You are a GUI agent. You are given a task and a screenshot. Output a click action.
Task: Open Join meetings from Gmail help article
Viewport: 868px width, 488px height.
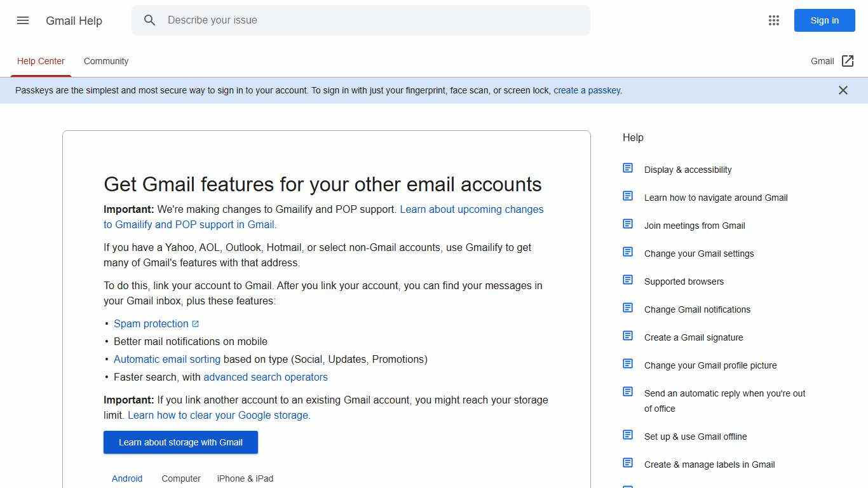click(695, 226)
